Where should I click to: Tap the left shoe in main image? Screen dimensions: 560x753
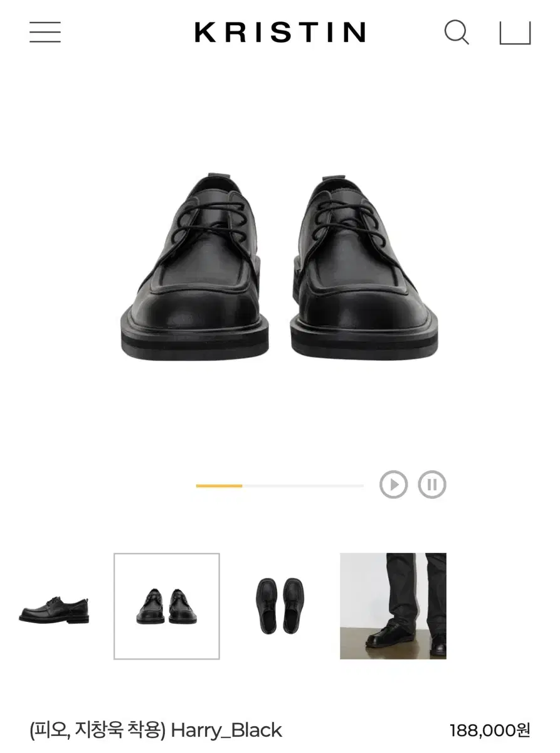(x=195, y=266)
